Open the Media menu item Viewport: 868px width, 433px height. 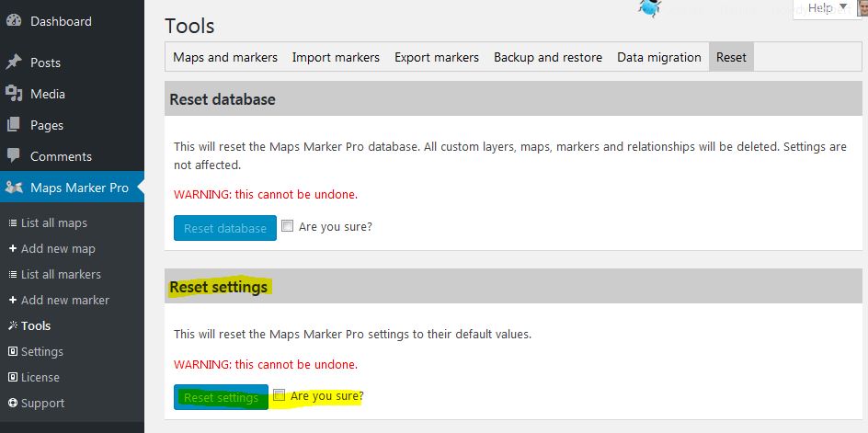click(x=72, y=94)
